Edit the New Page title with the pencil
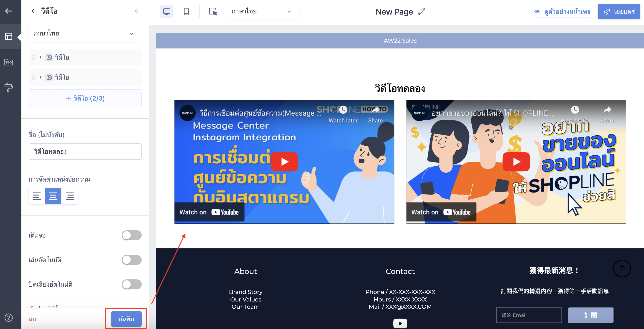 coord(421,12)
